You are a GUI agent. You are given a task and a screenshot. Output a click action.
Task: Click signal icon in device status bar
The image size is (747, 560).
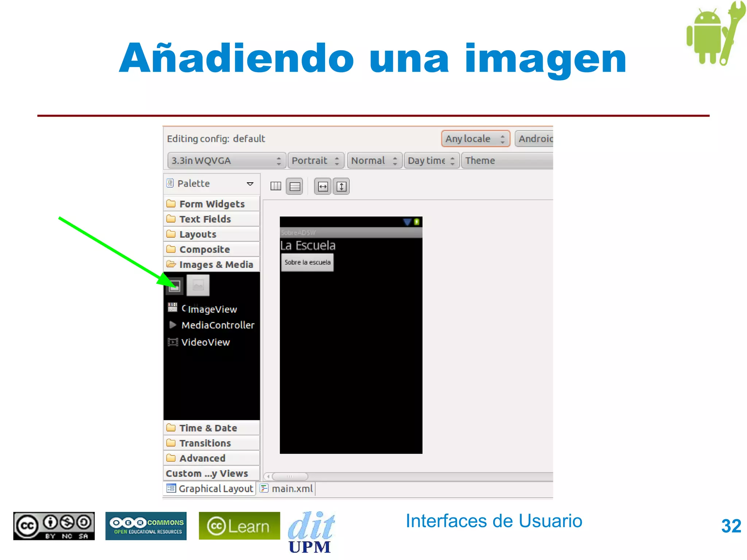click(407, 222)
